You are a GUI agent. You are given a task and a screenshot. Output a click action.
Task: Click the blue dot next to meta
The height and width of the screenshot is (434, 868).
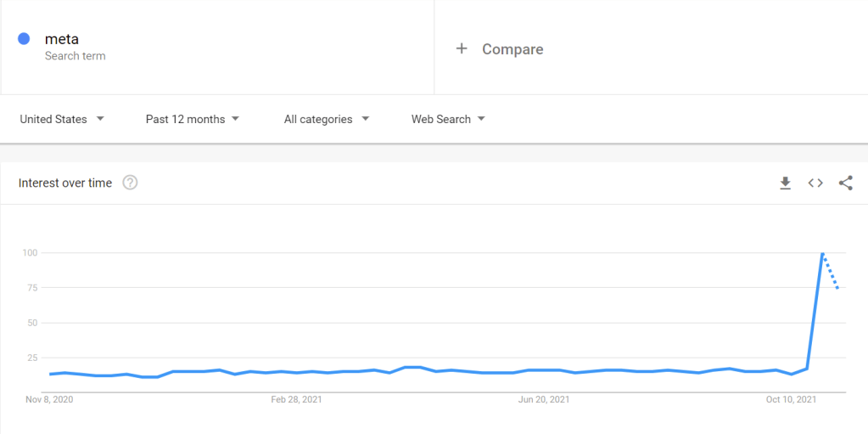24,39
